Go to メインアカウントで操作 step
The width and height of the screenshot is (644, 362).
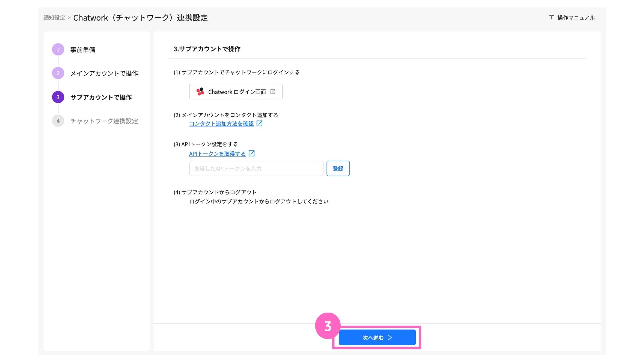pos(104,73)
